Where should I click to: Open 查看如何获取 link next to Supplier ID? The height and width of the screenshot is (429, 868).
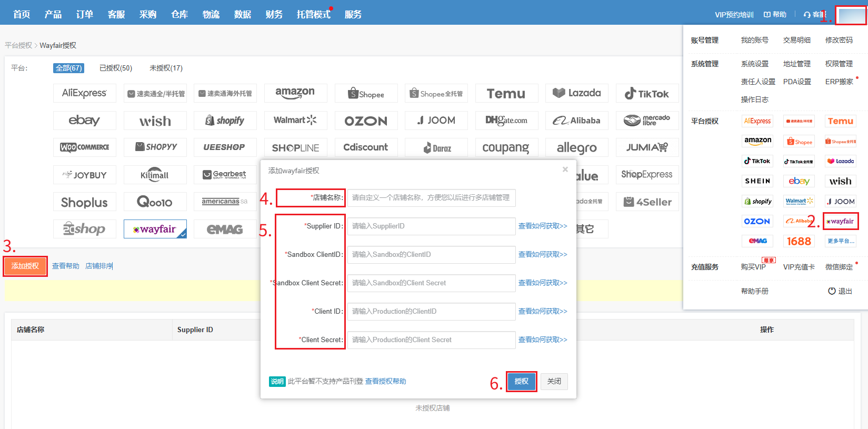(x=543, y=226)
